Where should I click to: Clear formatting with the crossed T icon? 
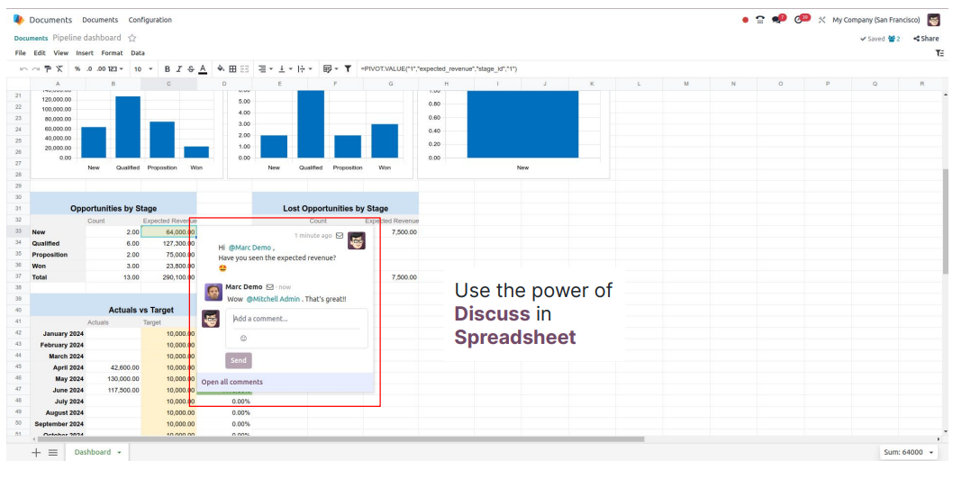59,69
